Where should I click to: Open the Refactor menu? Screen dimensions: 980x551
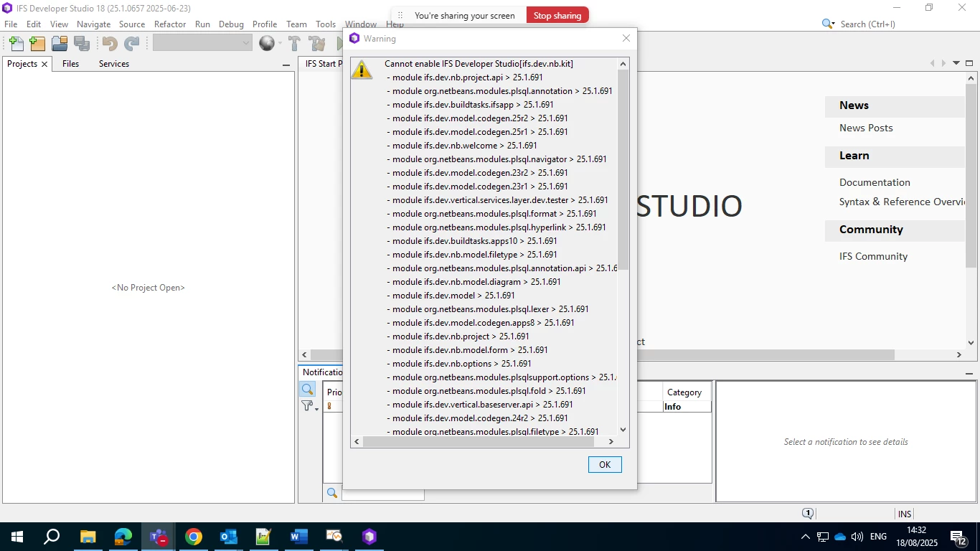coord(170,24)
